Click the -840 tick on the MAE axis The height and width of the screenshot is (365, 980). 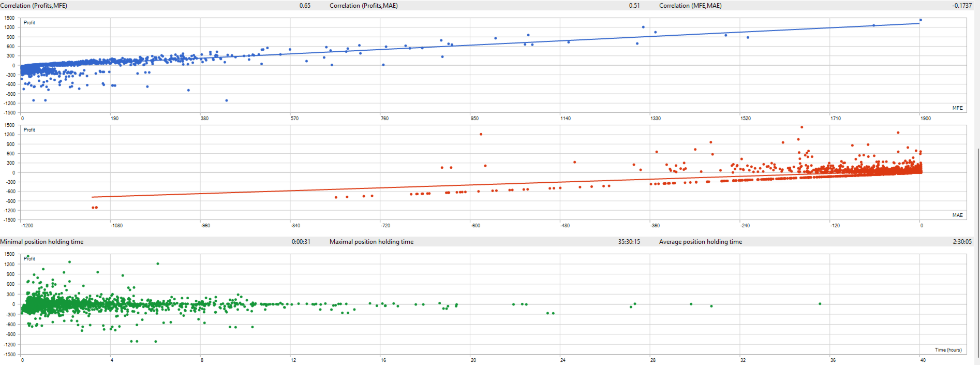pyautogui.click(x=295, y=226)
